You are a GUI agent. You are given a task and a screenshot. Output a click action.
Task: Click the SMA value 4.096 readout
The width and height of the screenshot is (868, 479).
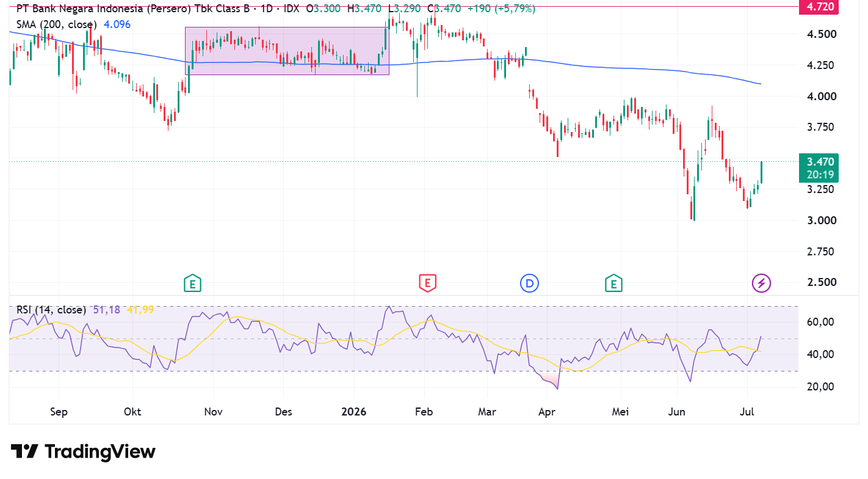coord(117,24)
